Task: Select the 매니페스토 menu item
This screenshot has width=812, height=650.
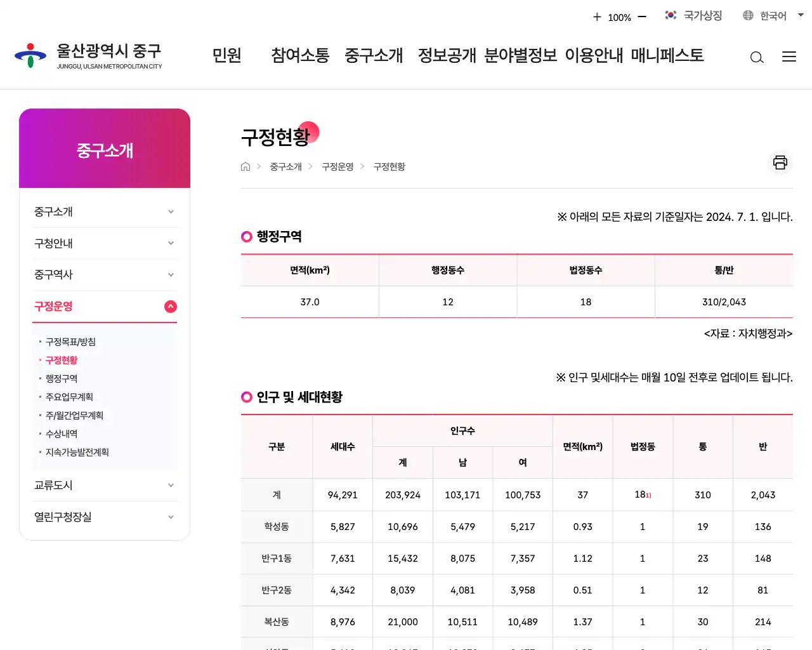Action: pyautogui.click(x=665, y=56)
